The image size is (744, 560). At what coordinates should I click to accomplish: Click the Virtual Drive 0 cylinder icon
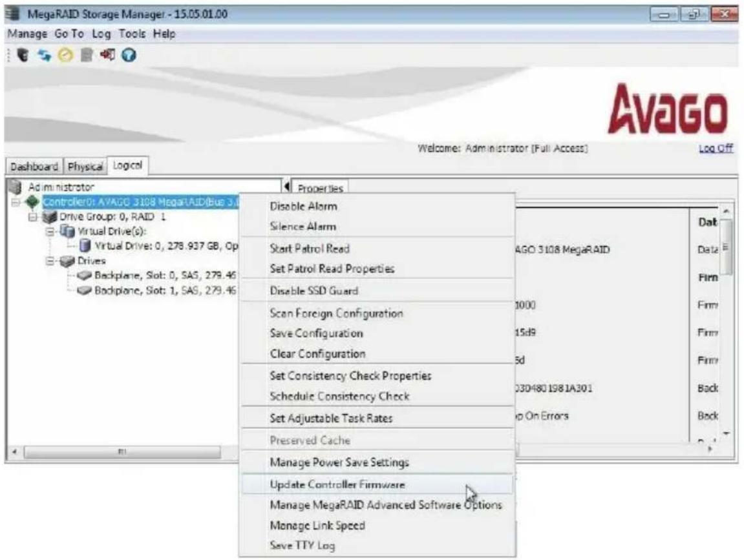pyautogui.click(x=85, y=245)
